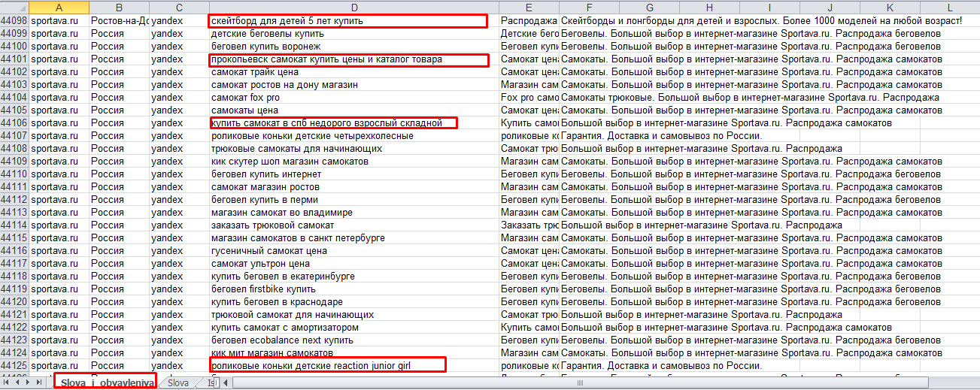This screenshot has width=980, height=390.
Task: Click cell 'купить самокат в спб недорого взрослый складной'
Action: pos(353,123)
